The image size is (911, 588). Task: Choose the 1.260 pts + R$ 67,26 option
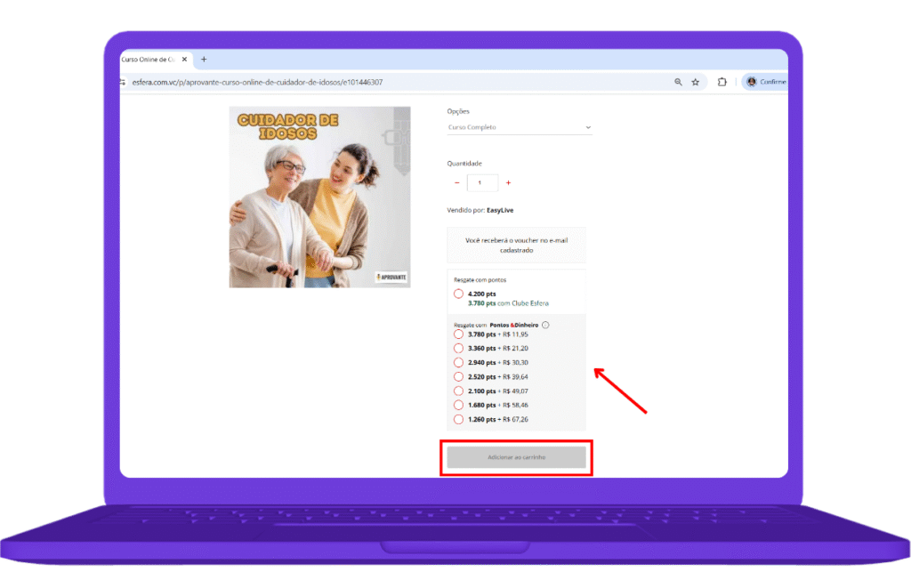click(x=459, y=419)
